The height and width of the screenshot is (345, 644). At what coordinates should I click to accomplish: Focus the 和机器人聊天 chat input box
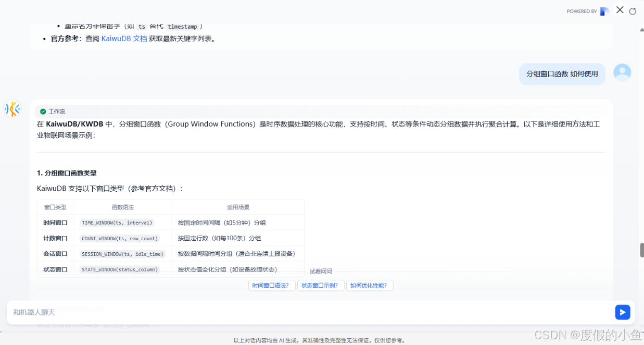(307, 312)
